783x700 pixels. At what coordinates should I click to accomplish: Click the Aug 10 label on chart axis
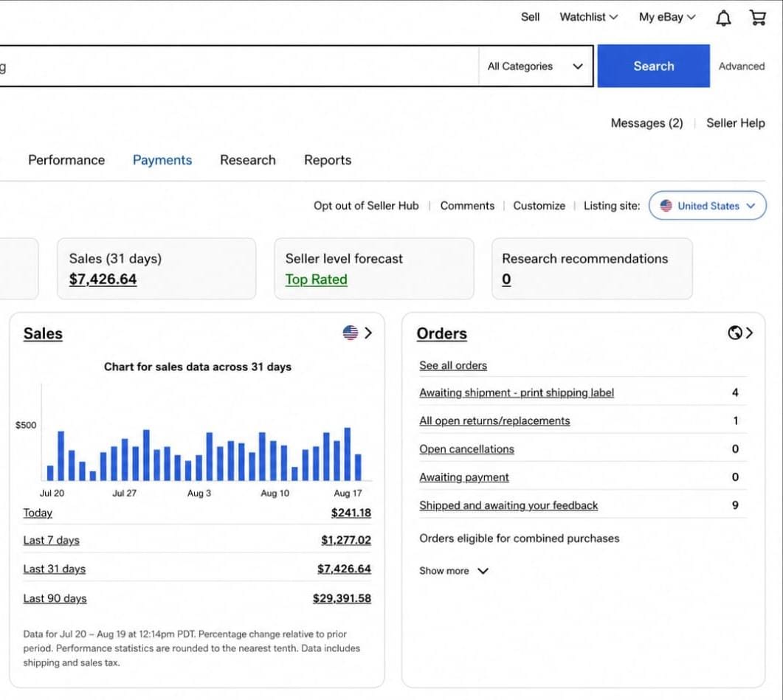[275, 493]
